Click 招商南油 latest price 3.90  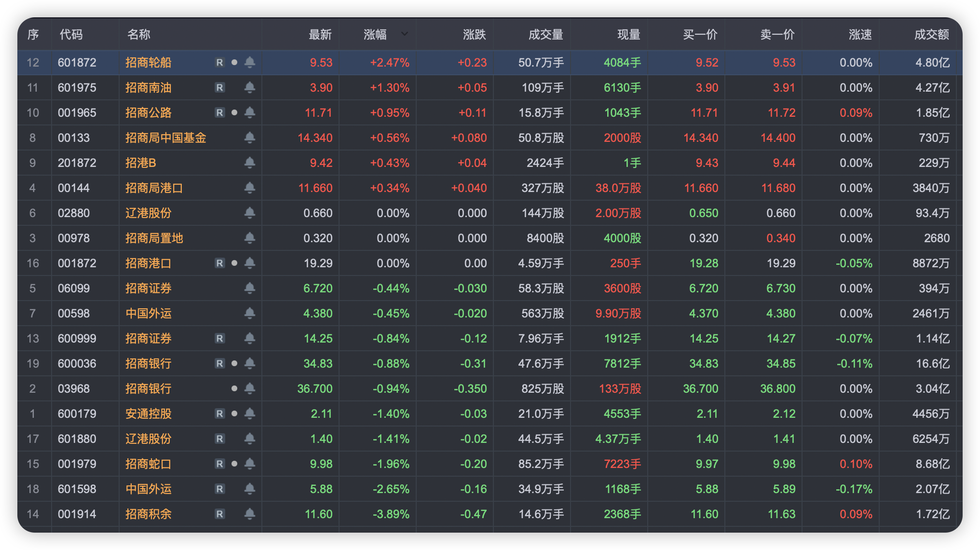pyautogui.click(x=321, y=87)
